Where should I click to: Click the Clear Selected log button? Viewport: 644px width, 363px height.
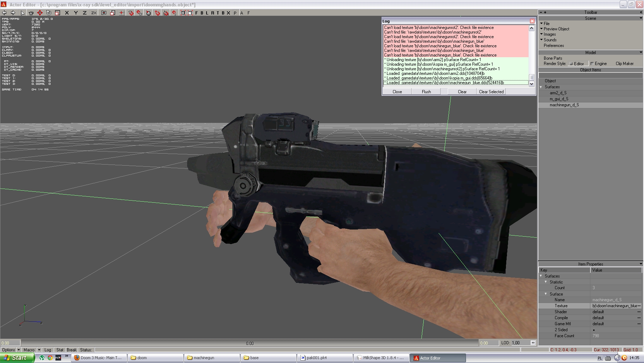point(491,91)
